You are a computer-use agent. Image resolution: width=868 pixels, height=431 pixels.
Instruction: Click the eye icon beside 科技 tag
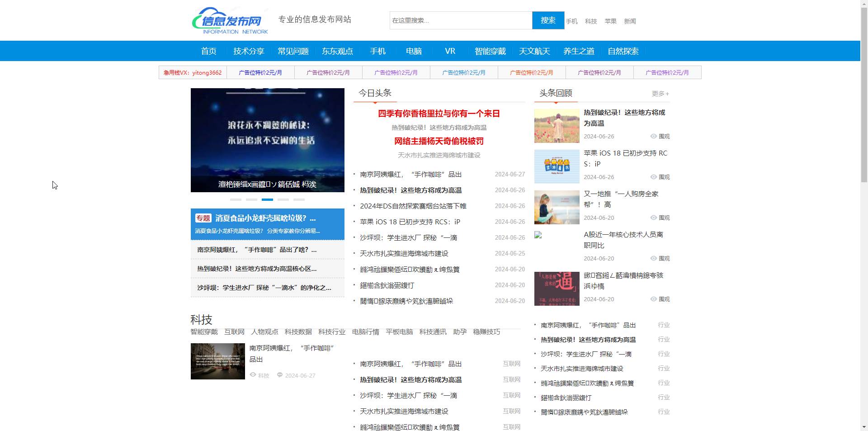point(253,375)
